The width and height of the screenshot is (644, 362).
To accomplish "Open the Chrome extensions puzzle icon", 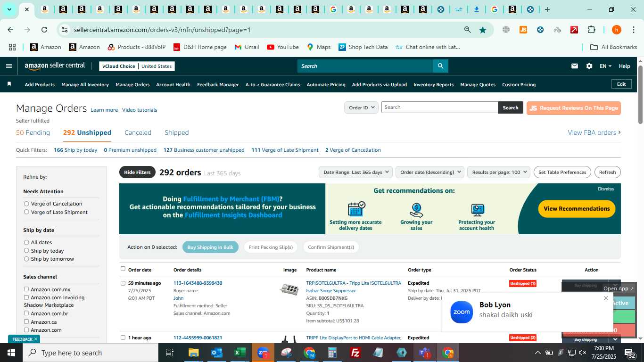I will [x=591, y=30].
